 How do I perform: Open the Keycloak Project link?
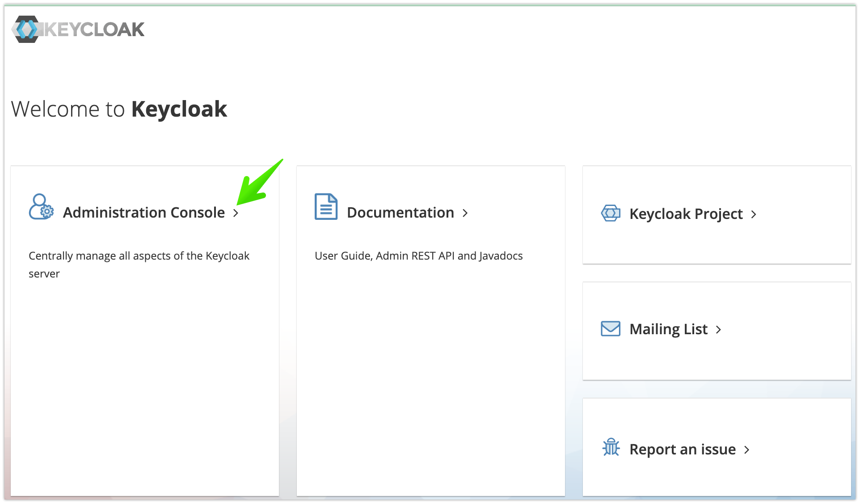[x=686, y=214]
